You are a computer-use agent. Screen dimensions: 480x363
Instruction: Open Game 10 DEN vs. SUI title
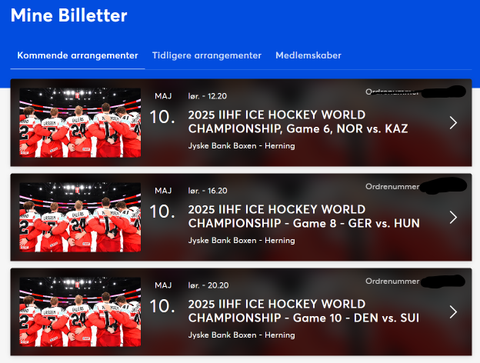[x=304, y=311]
